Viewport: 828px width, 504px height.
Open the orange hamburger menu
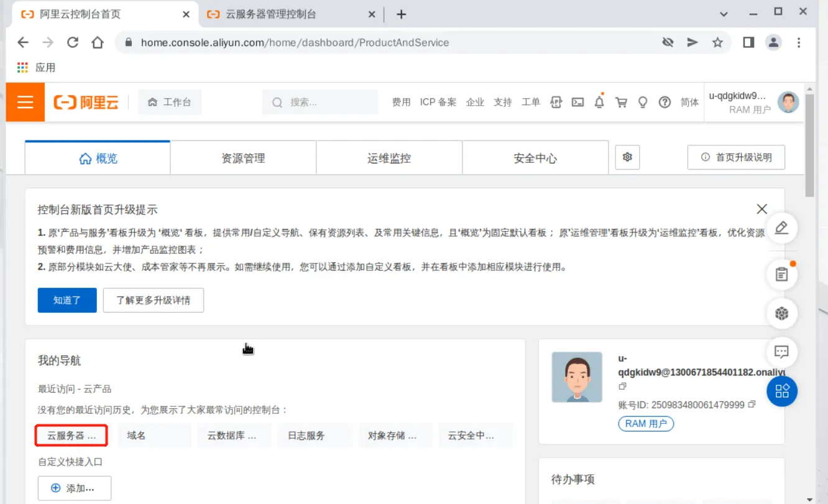pyautogui.click(x=25, y=102)
